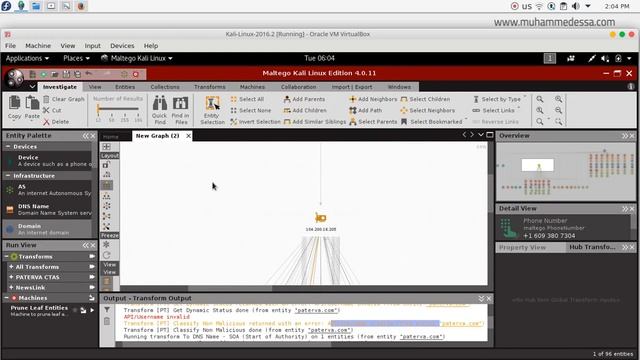Open the Windows ribbon tab

click(x=399, y=87)
